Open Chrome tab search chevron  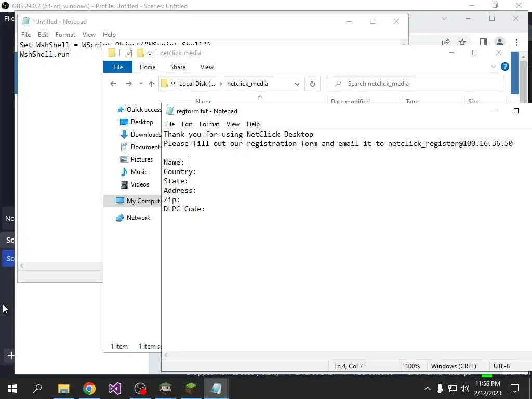444,18
